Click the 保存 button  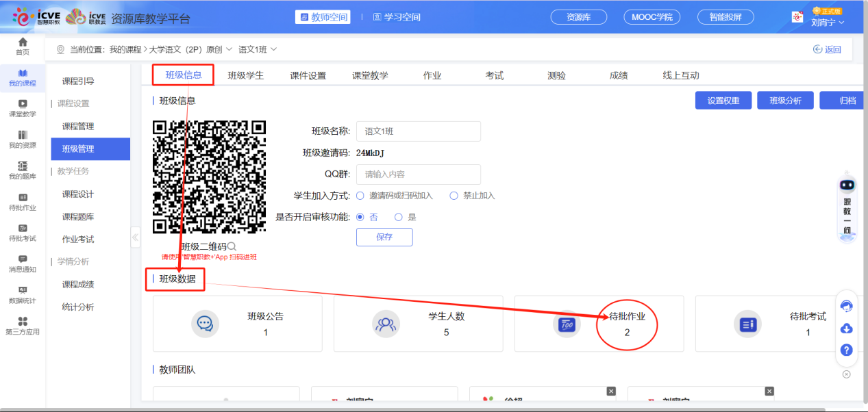384,237
